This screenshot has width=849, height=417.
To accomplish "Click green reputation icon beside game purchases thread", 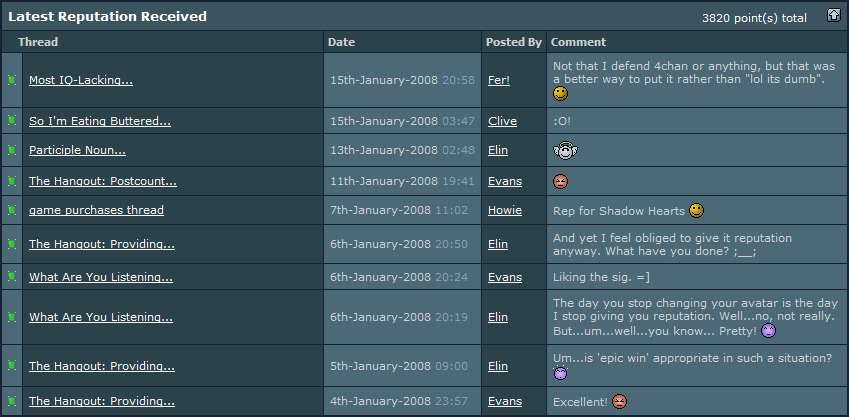I will pyautogui.click(x=12, y=210).
